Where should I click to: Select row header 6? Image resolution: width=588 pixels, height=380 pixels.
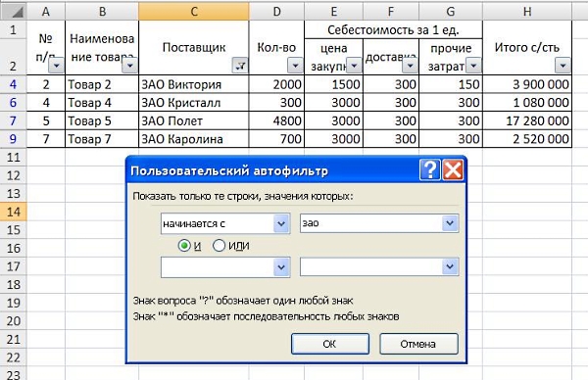tap(13, 102)
